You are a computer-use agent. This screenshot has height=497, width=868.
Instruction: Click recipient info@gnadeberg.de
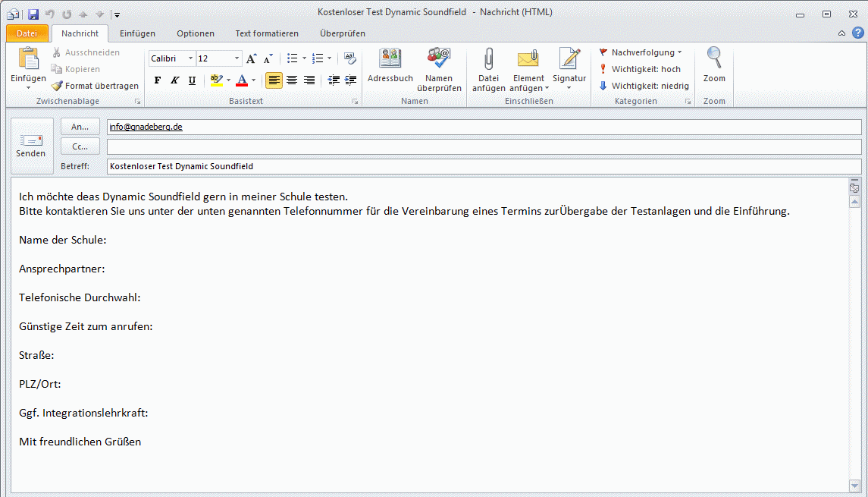[x=146, y=127]
